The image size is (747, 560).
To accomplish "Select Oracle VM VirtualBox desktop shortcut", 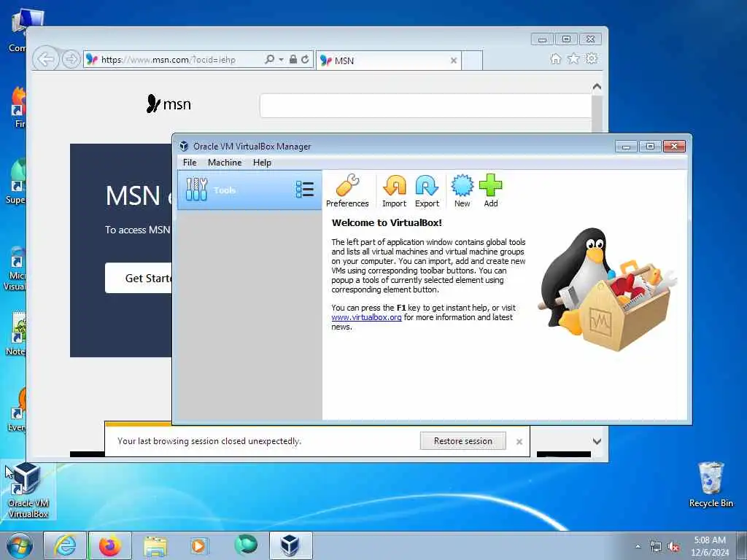I will coord(28,491).
